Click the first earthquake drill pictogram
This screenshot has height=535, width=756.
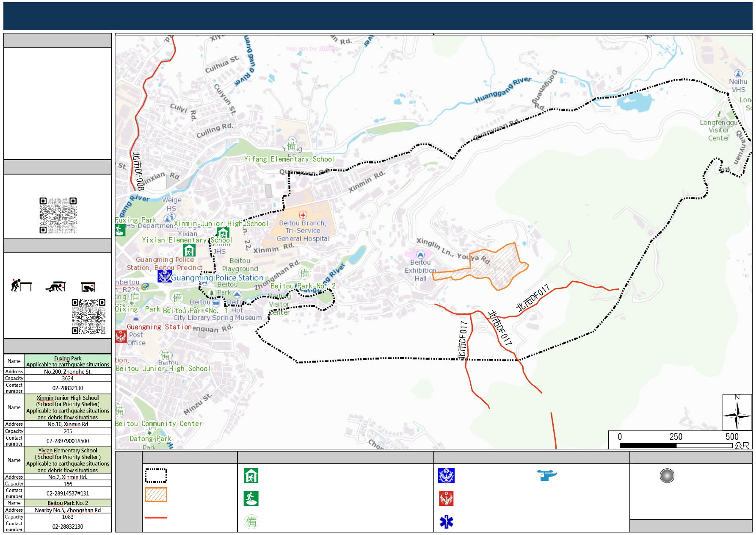(21, 285)
